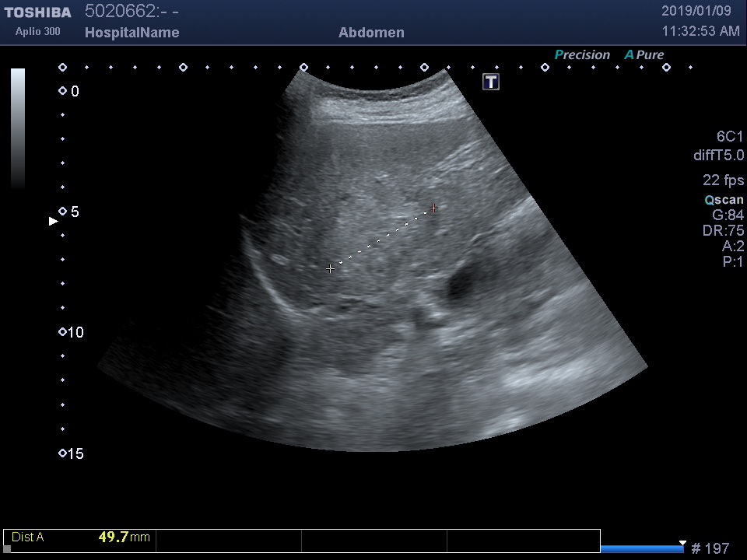Click the T probe orientation marker icon
Image resolution: width=747 pixels, height=560 pixels.
(491, 82)
